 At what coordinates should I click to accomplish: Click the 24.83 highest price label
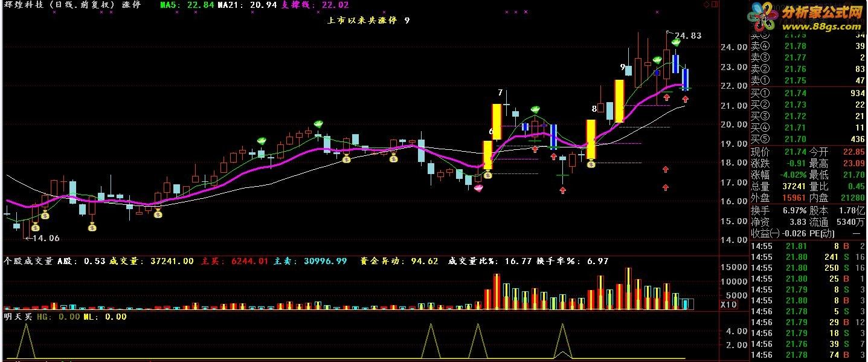coord(688,36)
